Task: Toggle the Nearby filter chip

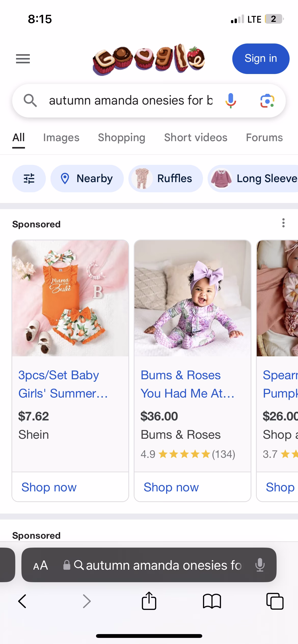Action: pos(87,179)
